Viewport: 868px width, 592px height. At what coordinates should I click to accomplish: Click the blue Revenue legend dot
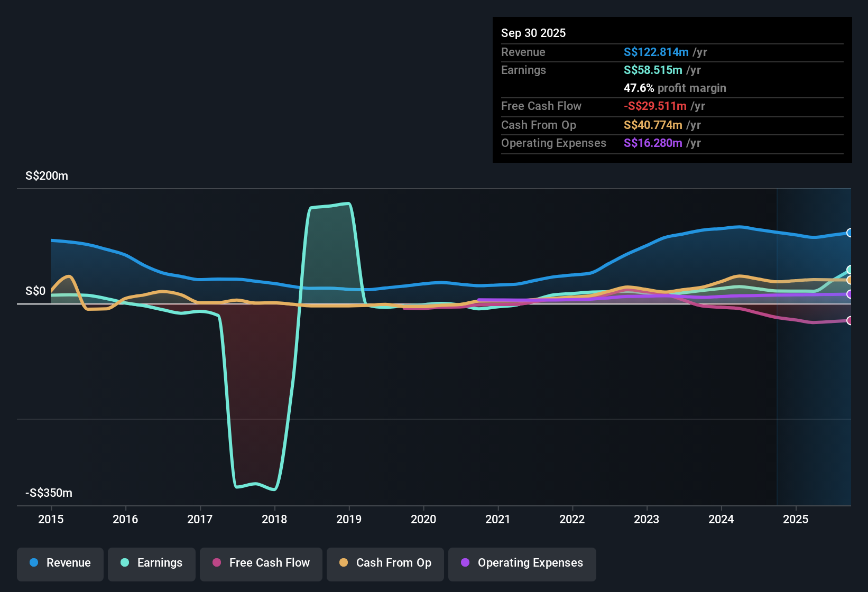(x=33, y=563)
